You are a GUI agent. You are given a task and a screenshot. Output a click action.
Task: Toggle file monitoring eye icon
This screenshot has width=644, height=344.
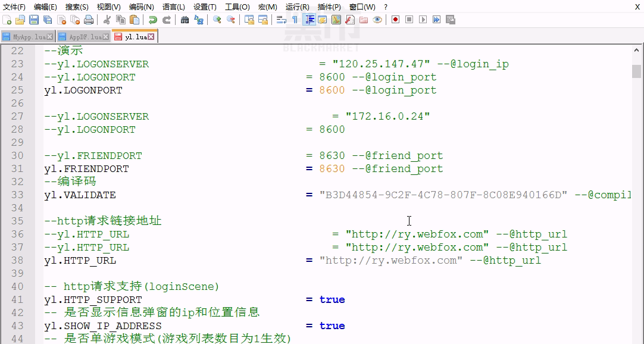point(377,20)
